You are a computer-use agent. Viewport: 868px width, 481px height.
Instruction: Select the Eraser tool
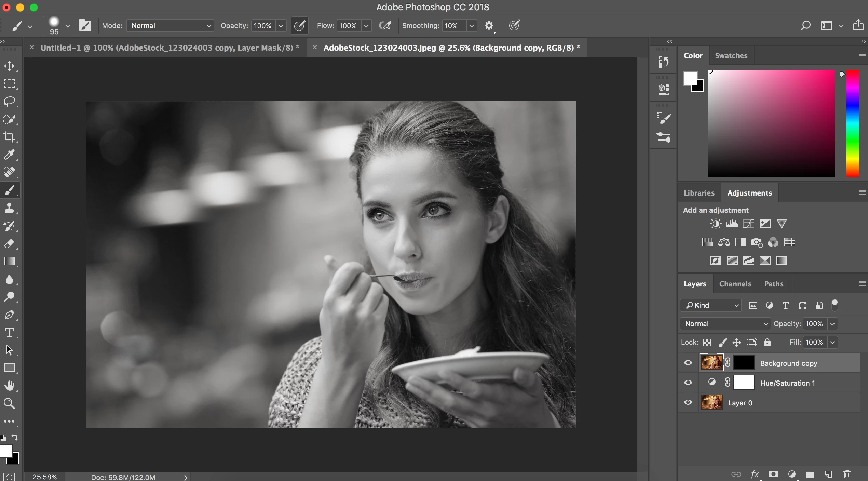coord(9,244)
